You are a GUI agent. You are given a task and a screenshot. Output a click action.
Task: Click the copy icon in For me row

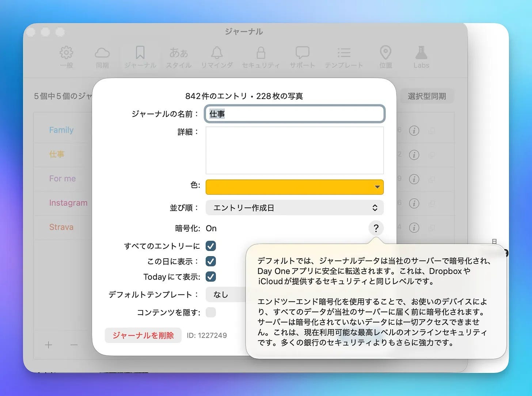click(x=432, y=179)
